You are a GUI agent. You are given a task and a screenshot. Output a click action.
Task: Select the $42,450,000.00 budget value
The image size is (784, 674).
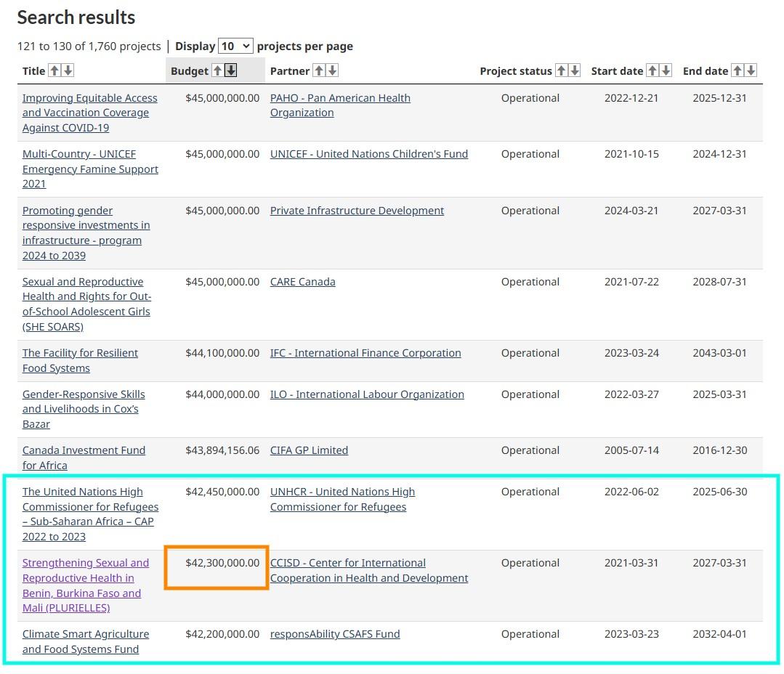tap(222, 492)
